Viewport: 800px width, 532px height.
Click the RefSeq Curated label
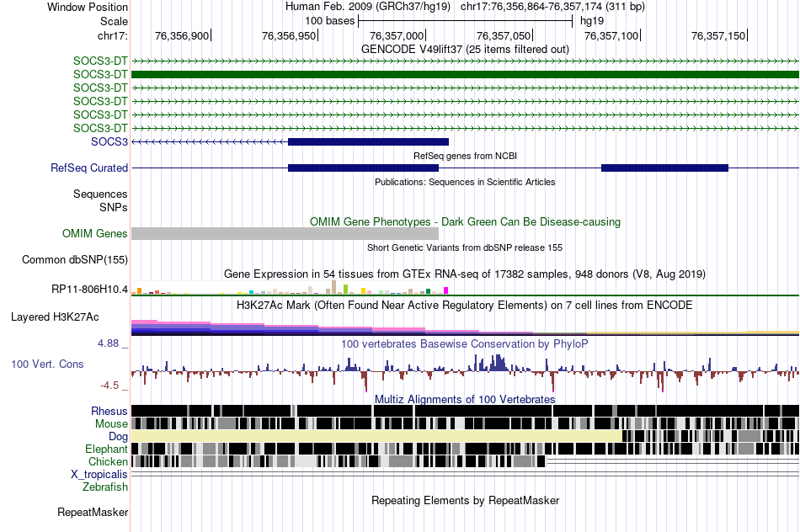tap(89, 168)
